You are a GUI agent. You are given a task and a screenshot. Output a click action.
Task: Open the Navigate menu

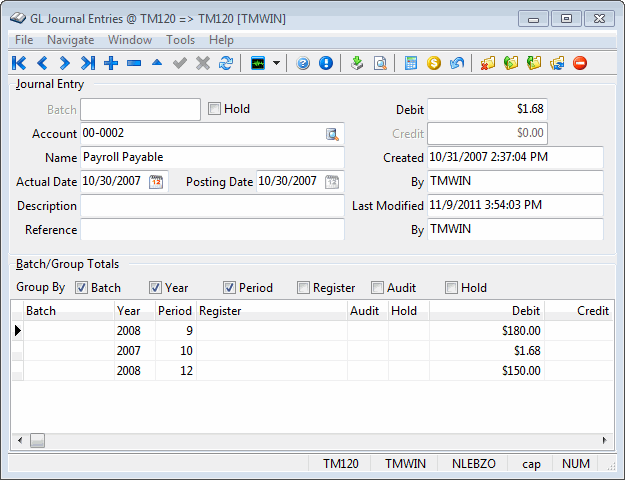pyautogui.click(x=70, y=40)
